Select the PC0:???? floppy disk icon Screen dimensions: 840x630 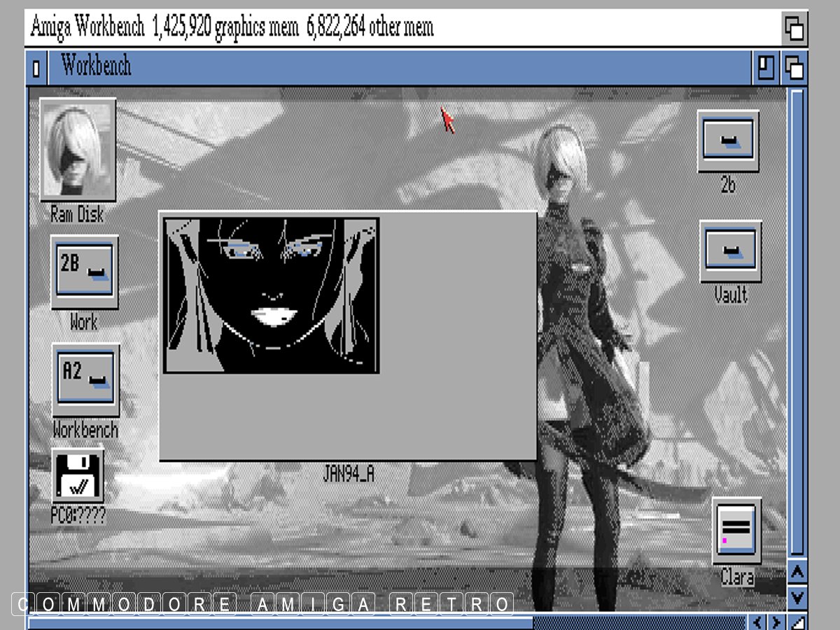click(x=78, y=476)
